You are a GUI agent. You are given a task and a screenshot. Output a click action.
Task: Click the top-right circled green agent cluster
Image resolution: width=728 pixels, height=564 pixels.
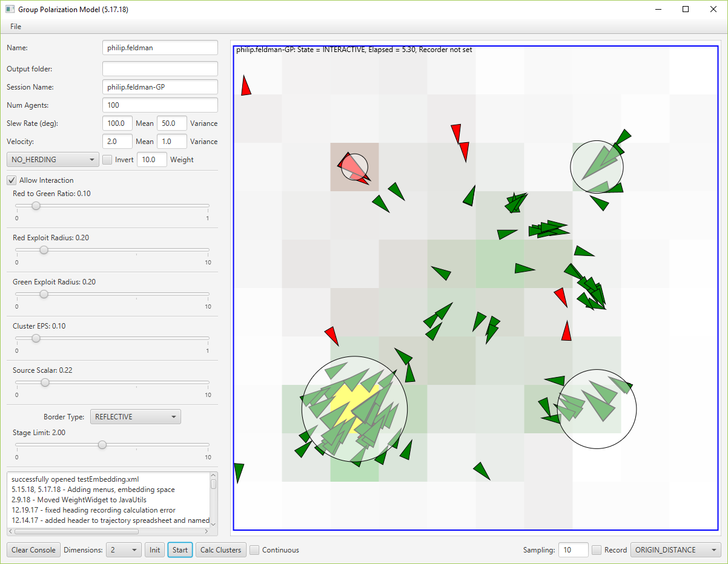[x=597, y=168]
